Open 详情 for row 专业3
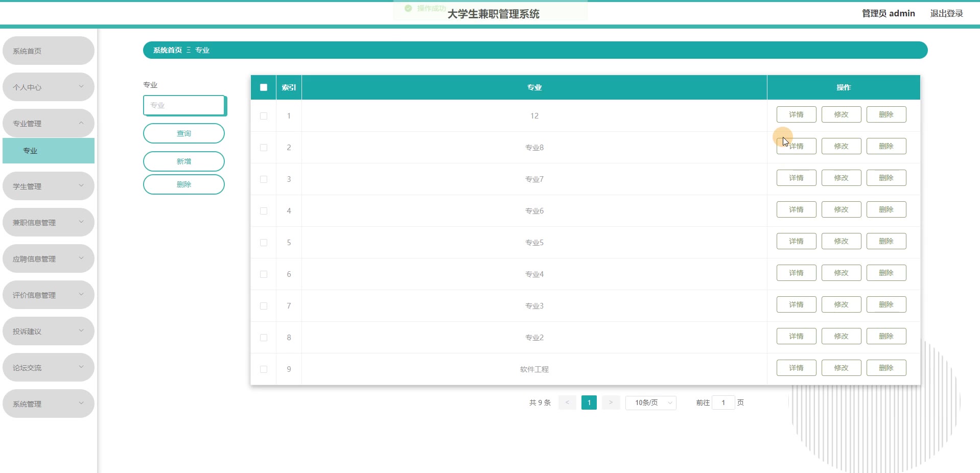 click(x=797, y=304)
